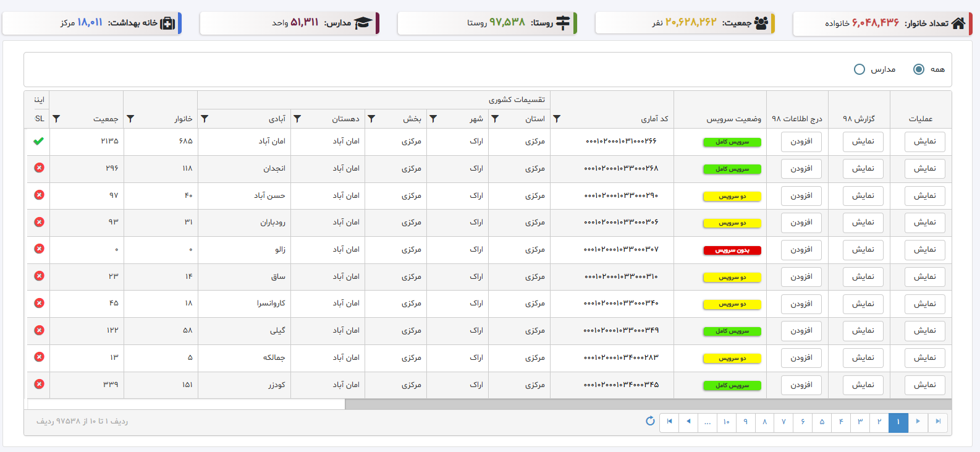
Task: Go to page ۵ in the pager
Action: tap(822, 422)
